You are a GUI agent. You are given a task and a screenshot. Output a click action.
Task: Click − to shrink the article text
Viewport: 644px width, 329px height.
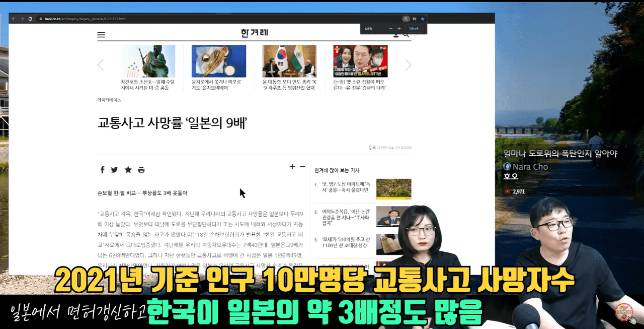[302, 166]
